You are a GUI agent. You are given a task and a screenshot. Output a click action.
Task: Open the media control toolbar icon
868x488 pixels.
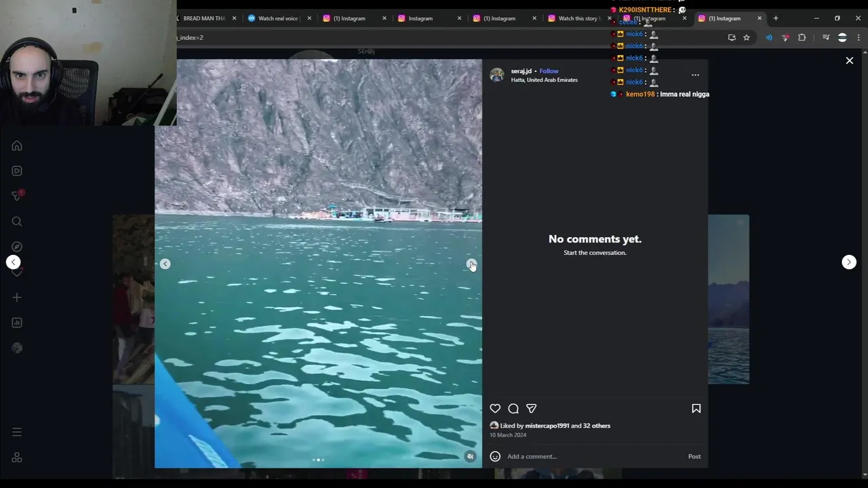[825, 37]
